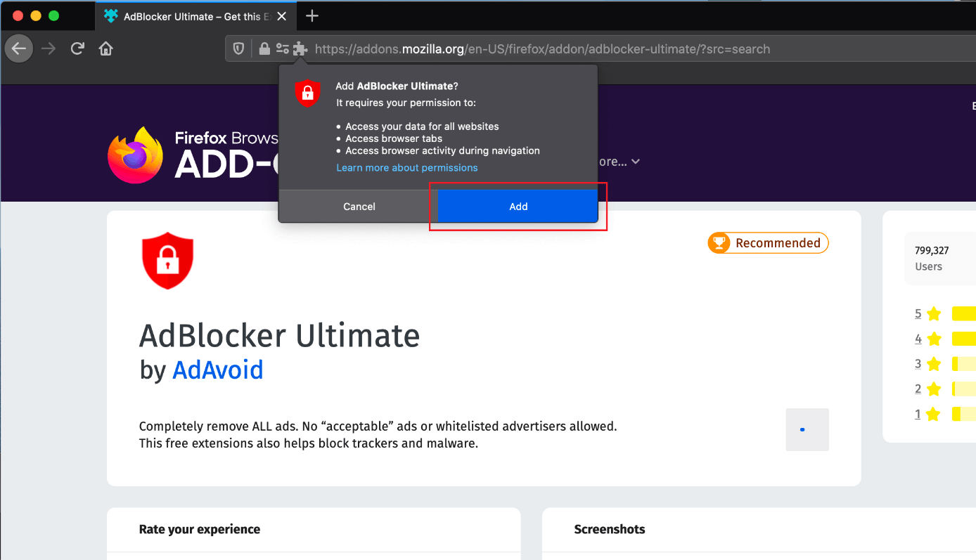
Task: Click "Access browser tabs" permission text
Action: coord(394,138)
